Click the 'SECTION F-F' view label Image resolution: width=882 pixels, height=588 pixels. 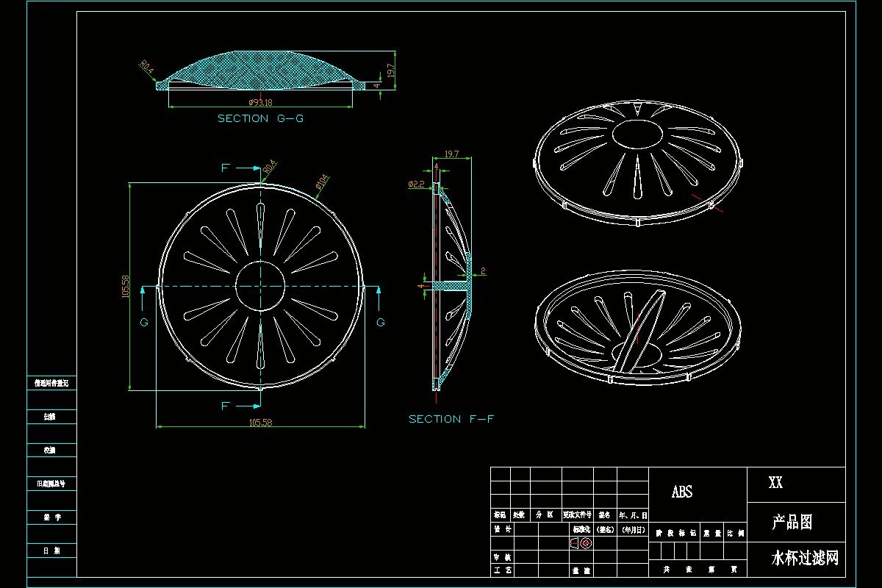pyautogui.click(x=451, y=419)
